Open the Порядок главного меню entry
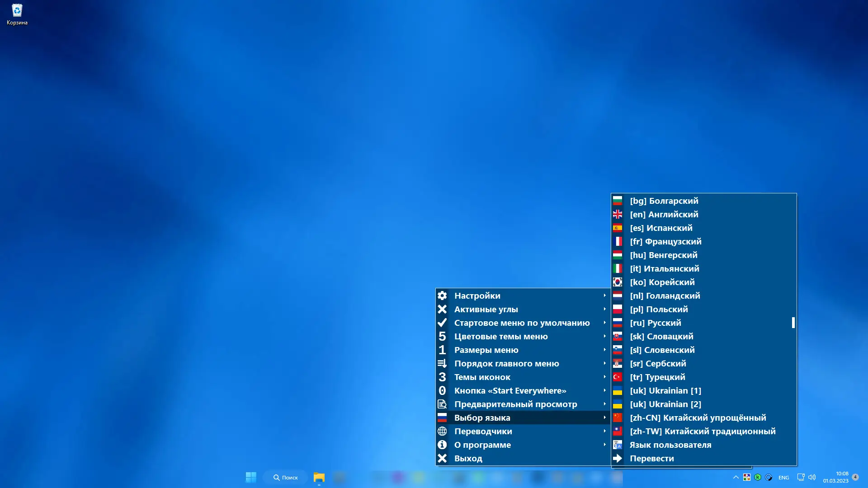This screenshot has height=488, width=868. (x=506, y=363)
